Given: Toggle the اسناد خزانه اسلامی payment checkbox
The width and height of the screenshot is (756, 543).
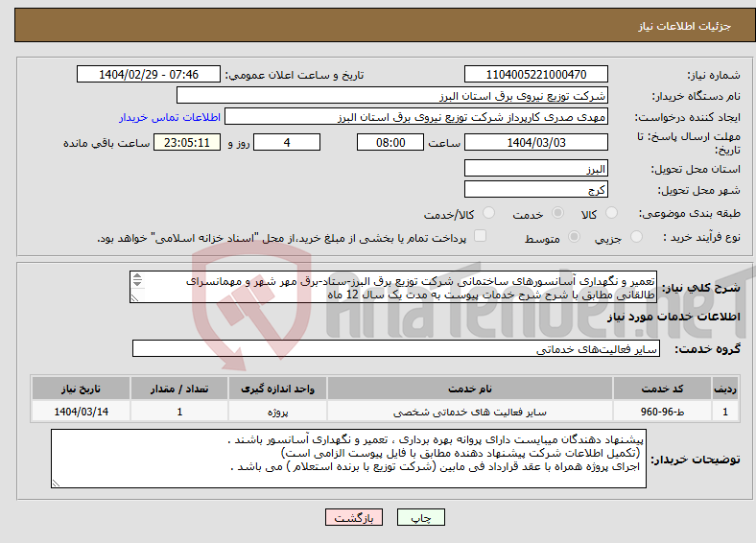Looking at the screenshot, I should [481, 235].
